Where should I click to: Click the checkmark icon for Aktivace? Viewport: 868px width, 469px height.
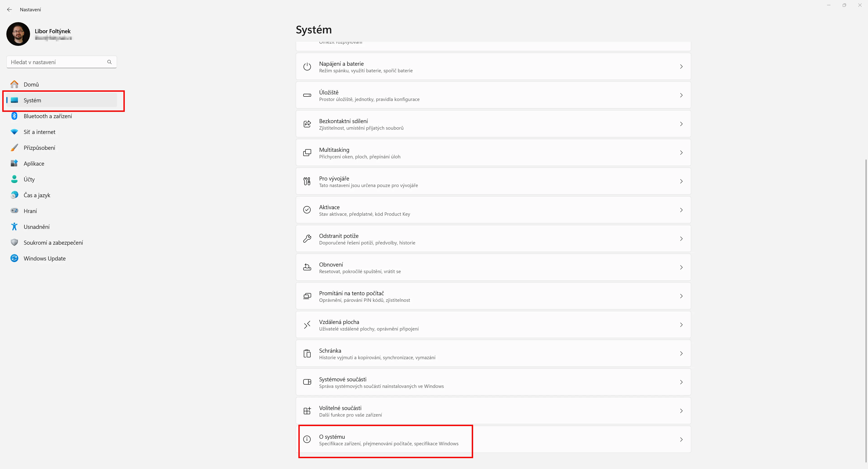point(307,210)
